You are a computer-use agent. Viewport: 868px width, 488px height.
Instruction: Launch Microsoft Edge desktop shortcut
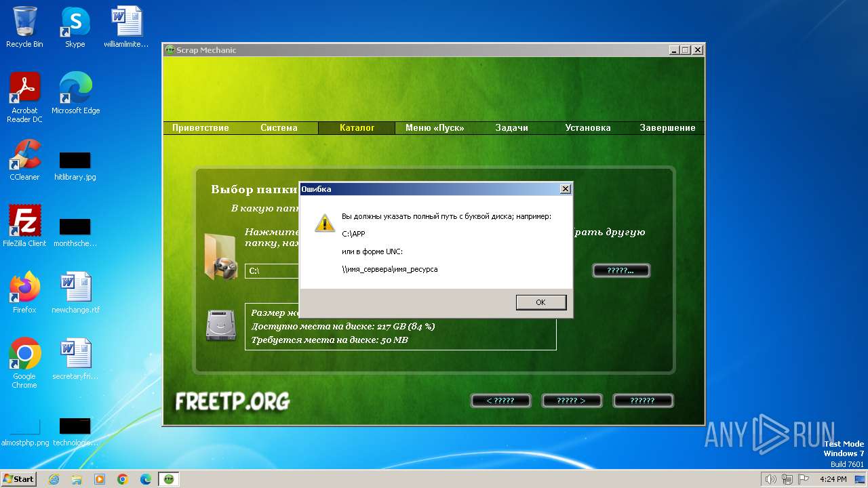[75, 94]
